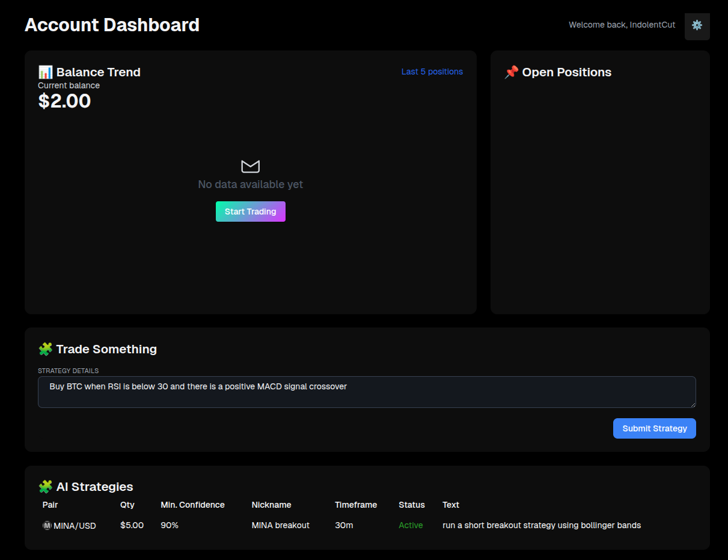
Task: Switch to the Open Positions panel
Action: (565, 72)
